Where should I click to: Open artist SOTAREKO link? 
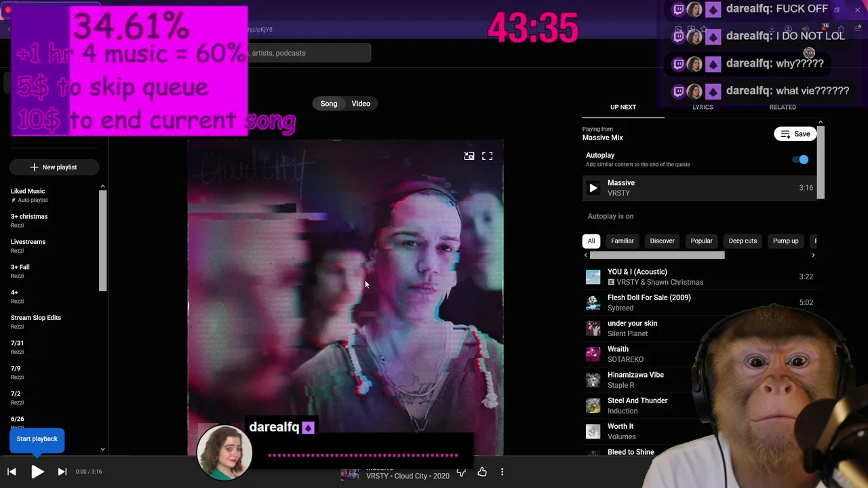tap(625, 359)
